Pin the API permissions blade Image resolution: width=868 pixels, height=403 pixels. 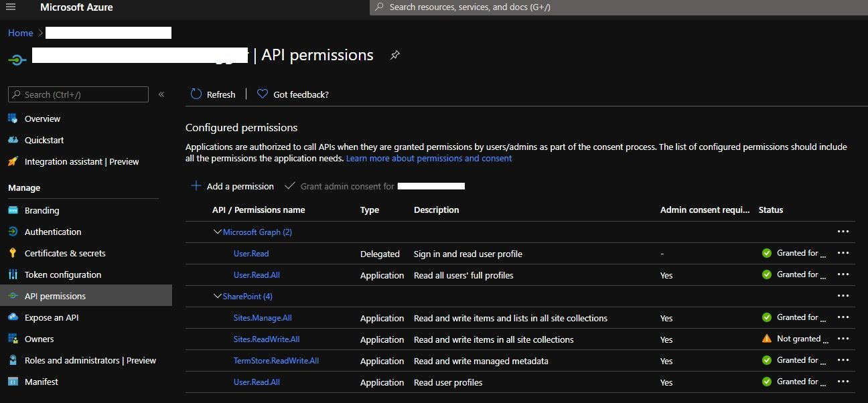pos(395,56)
